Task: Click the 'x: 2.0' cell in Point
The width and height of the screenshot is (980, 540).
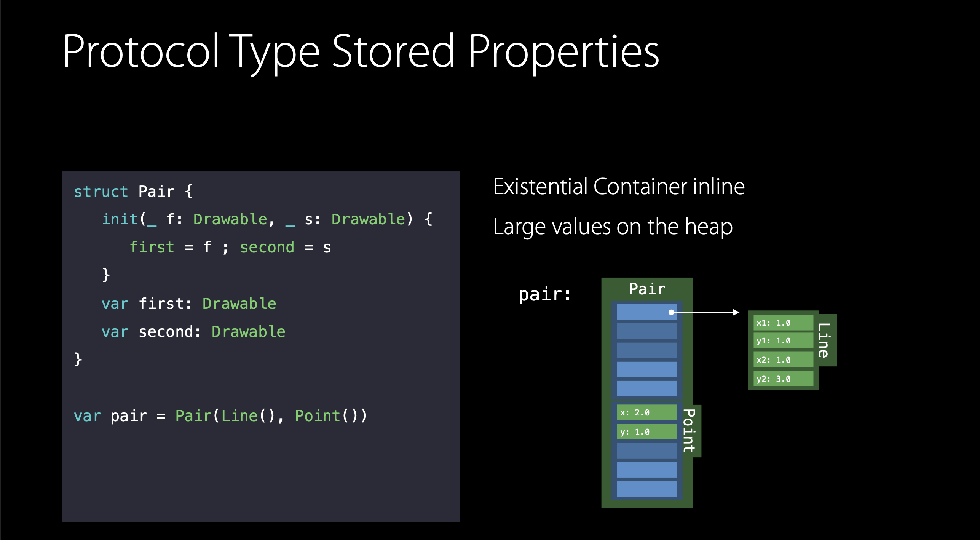Action: [646, 412]
